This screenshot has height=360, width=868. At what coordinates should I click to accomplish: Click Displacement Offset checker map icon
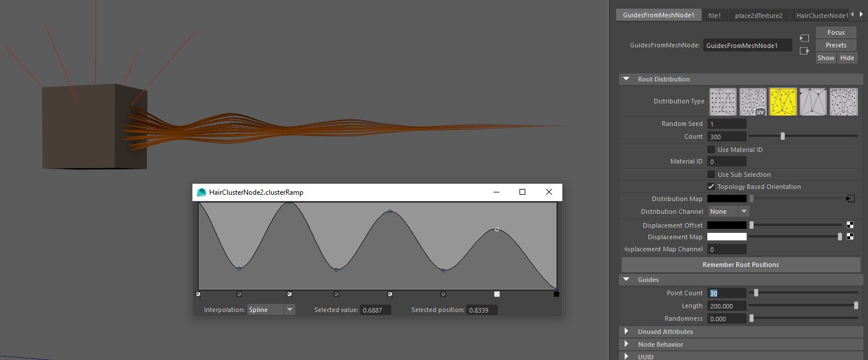[850, 225]
